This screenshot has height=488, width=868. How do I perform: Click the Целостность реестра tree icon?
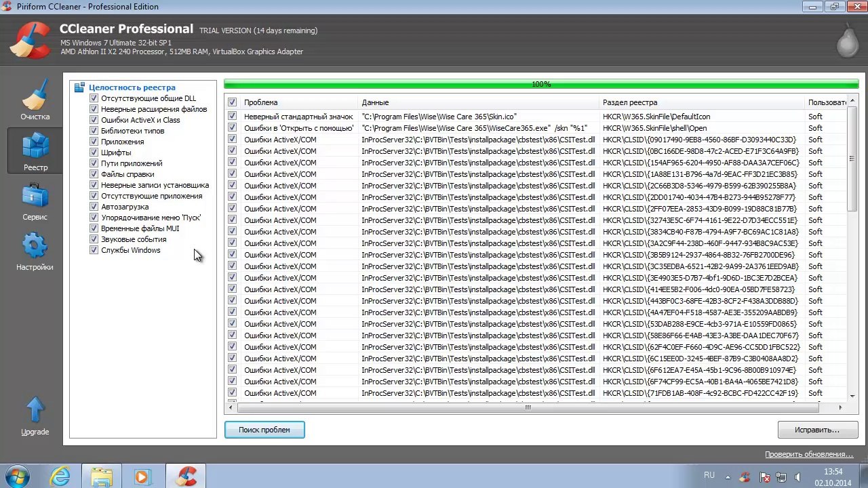[x=79, y=87]
